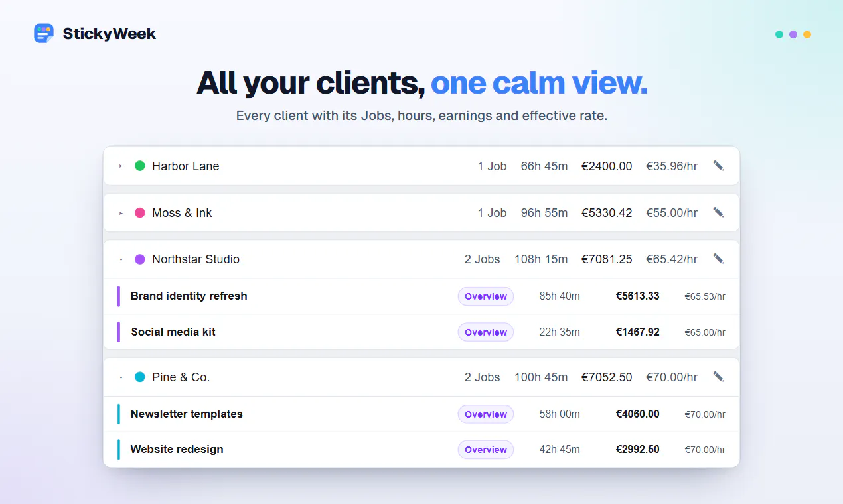Click the €1467.92 job earnings
The image size is (843, 504).
click(638, 332)
